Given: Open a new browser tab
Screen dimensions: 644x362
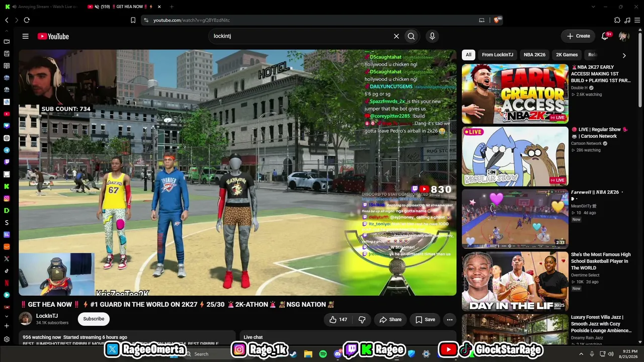Looking at the screenshot, I should click(172, 7).
